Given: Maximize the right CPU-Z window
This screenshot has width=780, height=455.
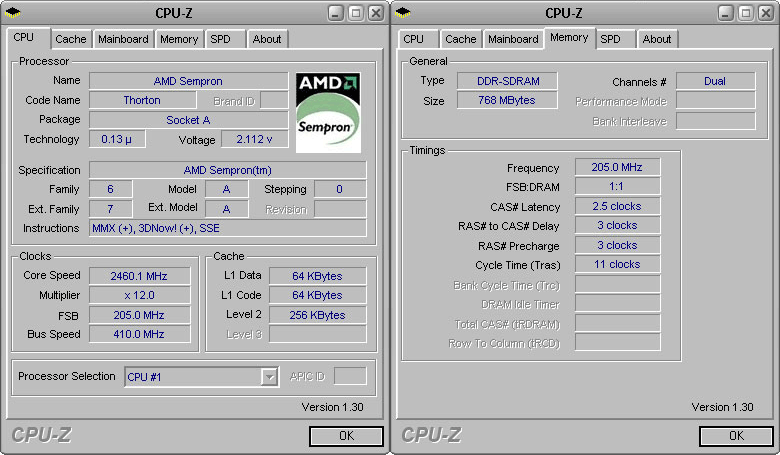Looking at the screenshot, I should pos(746,13).
